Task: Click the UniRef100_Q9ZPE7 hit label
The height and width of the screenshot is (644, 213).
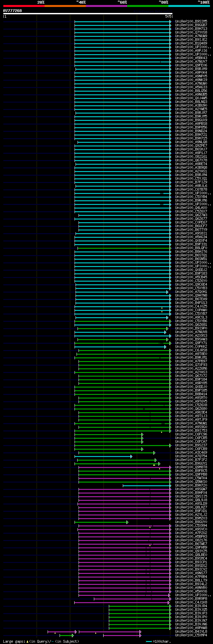Action: (191, 145)
